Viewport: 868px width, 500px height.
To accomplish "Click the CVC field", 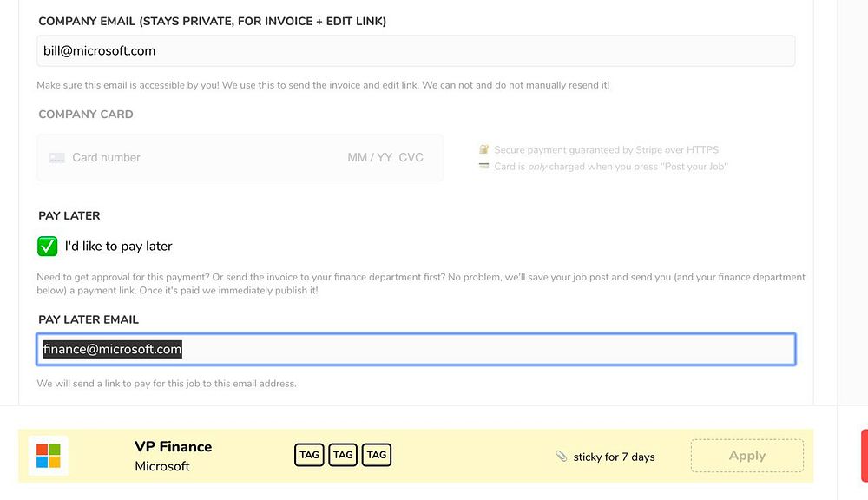I will [411, 158].
